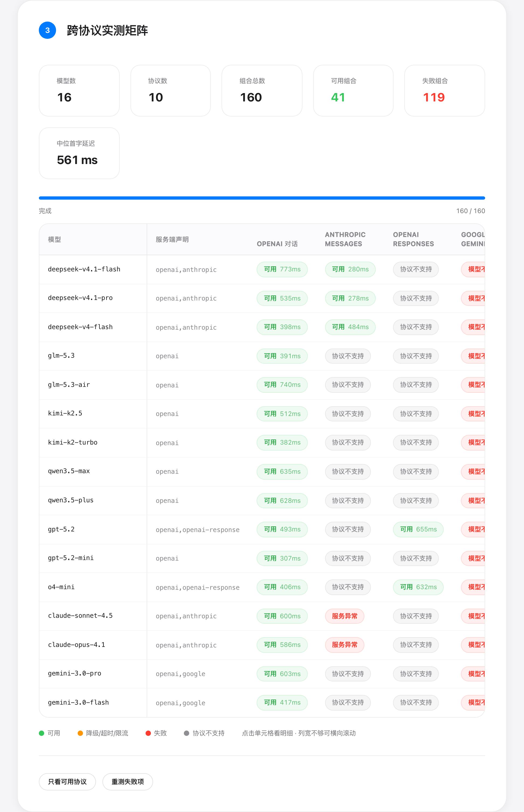
Task: Click the step 3 circle badge
Action: point(48,30)
